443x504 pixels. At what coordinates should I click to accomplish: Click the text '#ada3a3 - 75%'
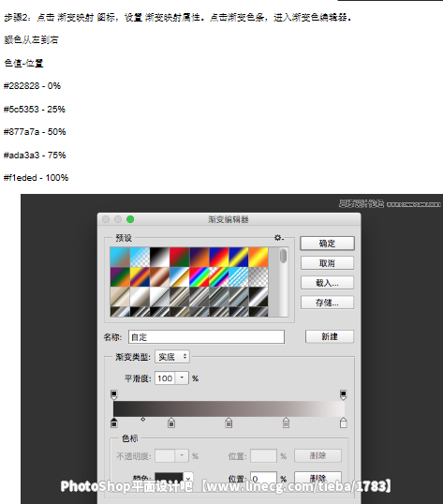(x=35, y=156)
